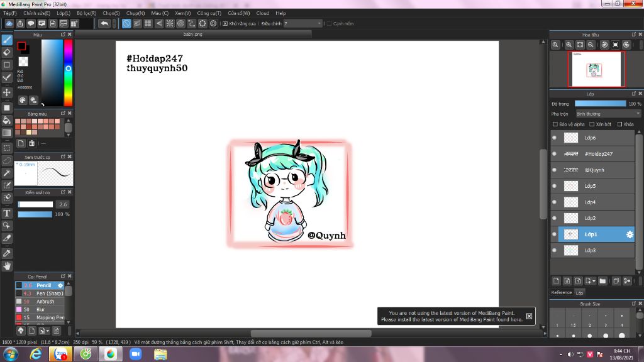Select the Lasso selection tool
This screenshot has width=644, height=362.
[7, 160]
